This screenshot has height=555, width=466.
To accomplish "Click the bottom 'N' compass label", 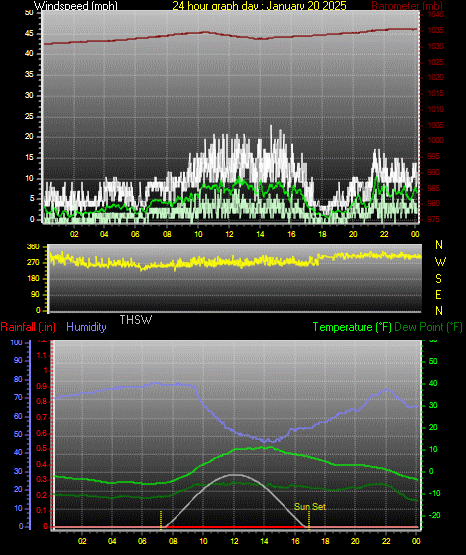I will click(x=439, y=310).
